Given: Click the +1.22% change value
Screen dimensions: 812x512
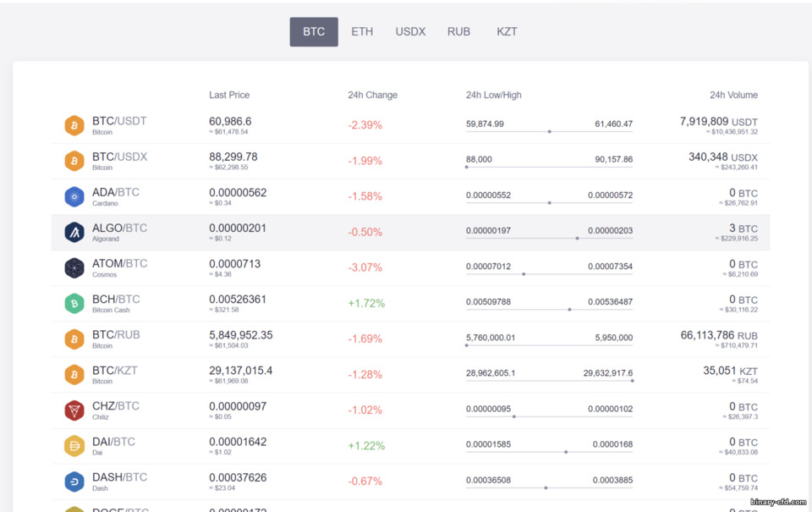Looking at the screenshot, I should (366, 446).
